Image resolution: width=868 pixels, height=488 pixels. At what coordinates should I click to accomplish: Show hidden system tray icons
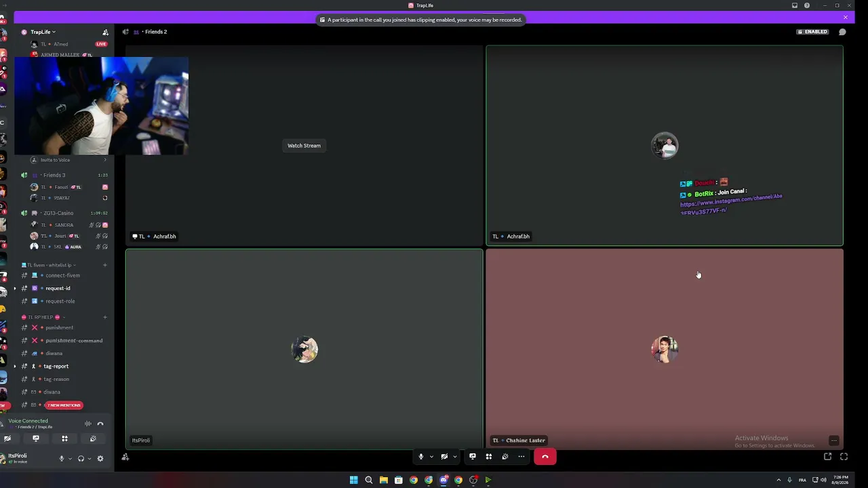(x=778, y=480)
